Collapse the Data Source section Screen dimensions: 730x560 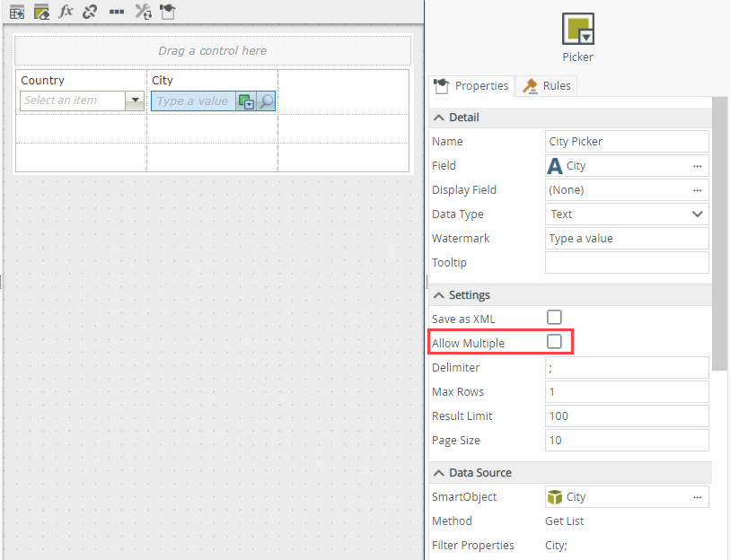tap(438, 473)
